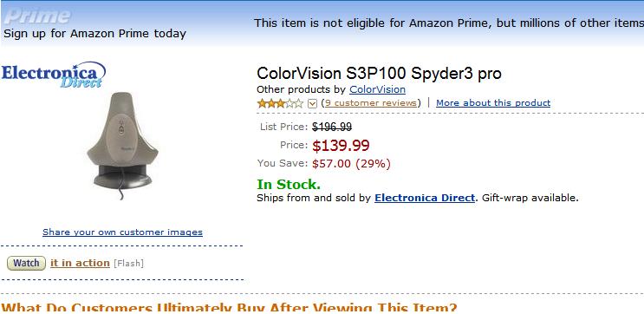Click the Spyder3 product image
Image resolution: width=644 pixels, height=314 pixels.
coord(122,146)
